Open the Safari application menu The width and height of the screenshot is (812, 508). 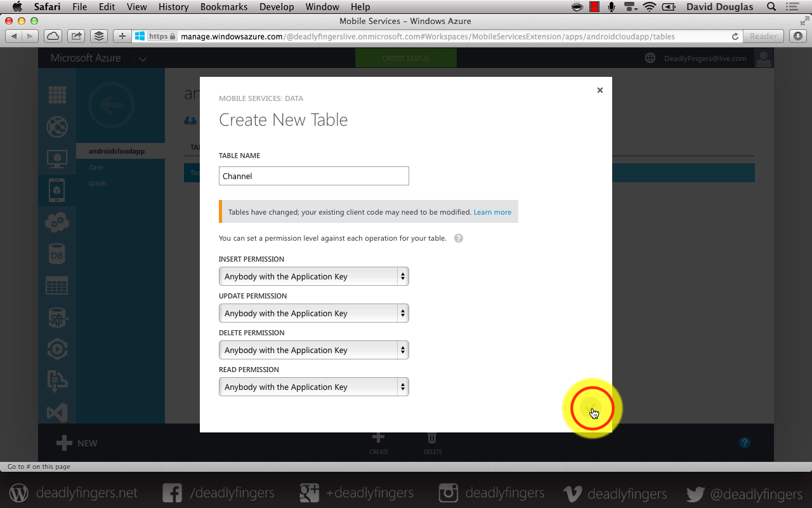point(48,7)
